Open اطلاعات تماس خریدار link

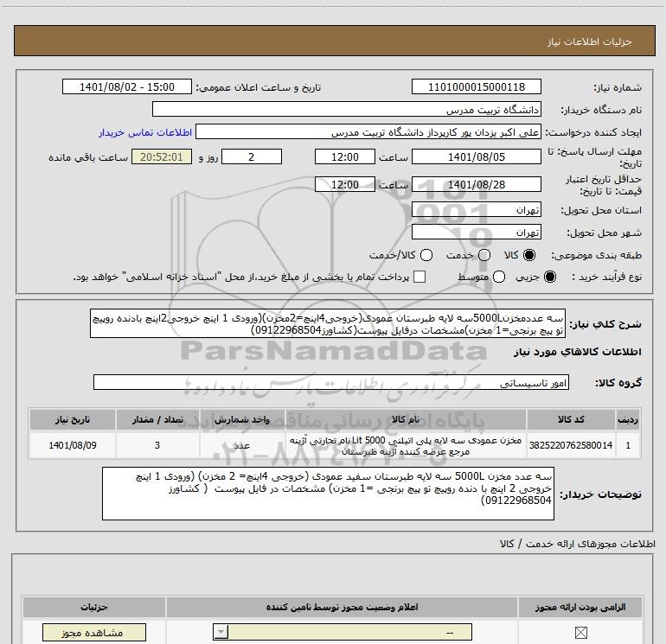point(145,132)
